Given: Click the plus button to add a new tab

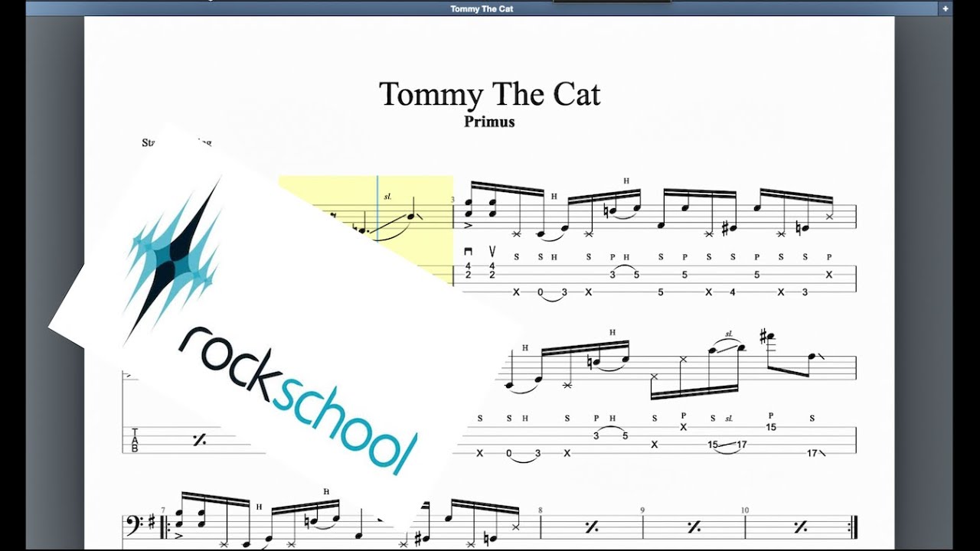Looking at the screenshot, I should 946,8.
